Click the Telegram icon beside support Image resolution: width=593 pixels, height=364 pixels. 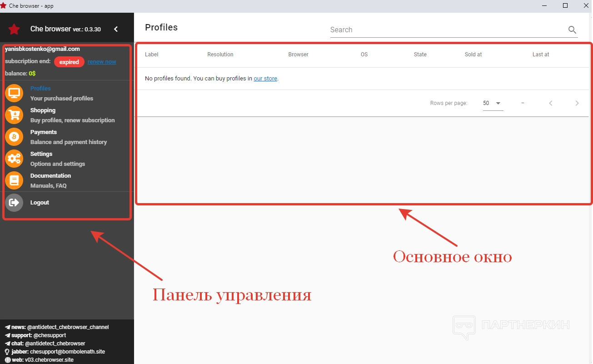click(7, 335)
